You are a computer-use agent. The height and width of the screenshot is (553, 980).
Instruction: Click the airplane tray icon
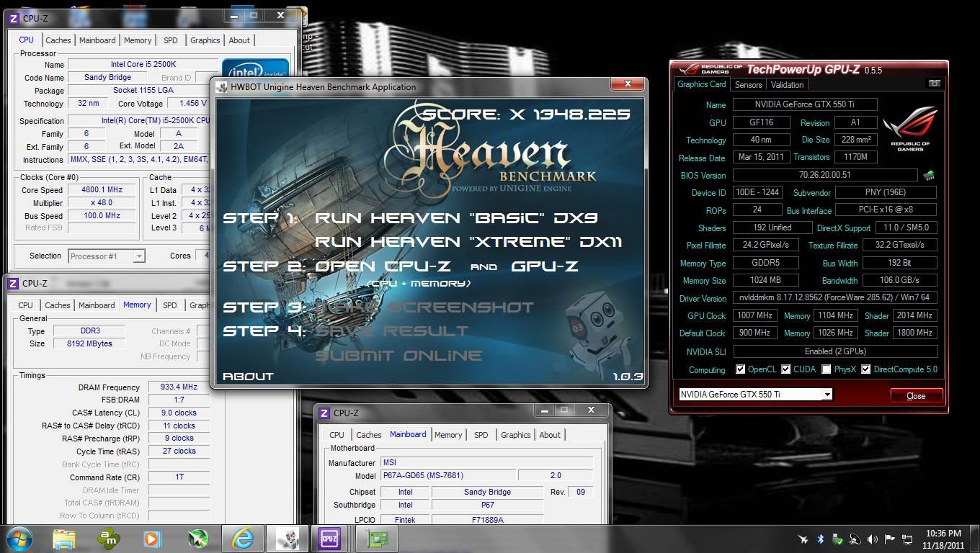pyautogui.click(x=803, y=539)
